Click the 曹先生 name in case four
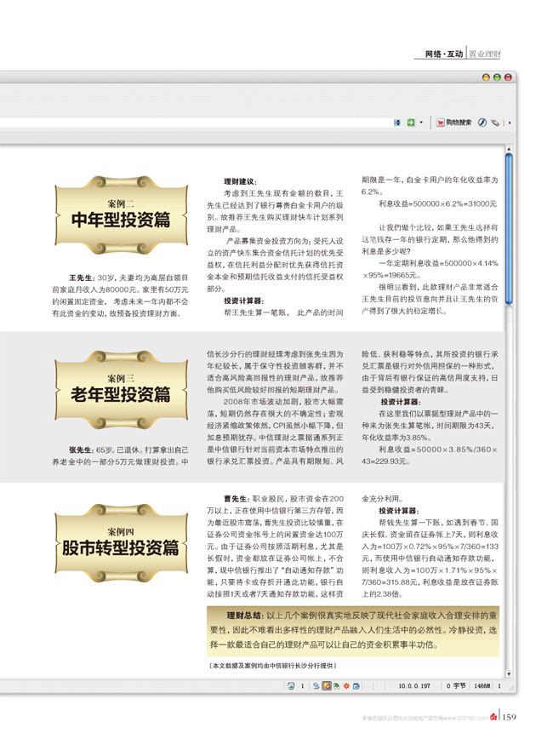553x756 pixels. tap(237, 499)
